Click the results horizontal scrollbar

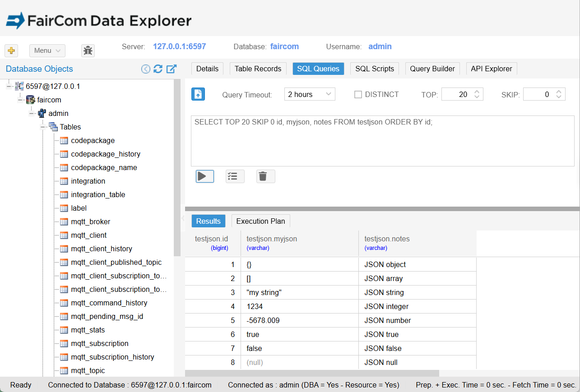point(311,373)
